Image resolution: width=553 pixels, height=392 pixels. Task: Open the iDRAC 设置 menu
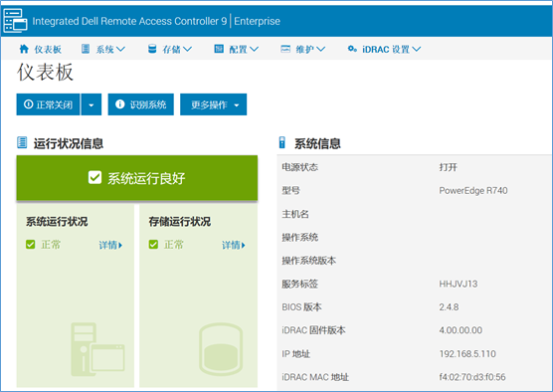pos(385,49)
